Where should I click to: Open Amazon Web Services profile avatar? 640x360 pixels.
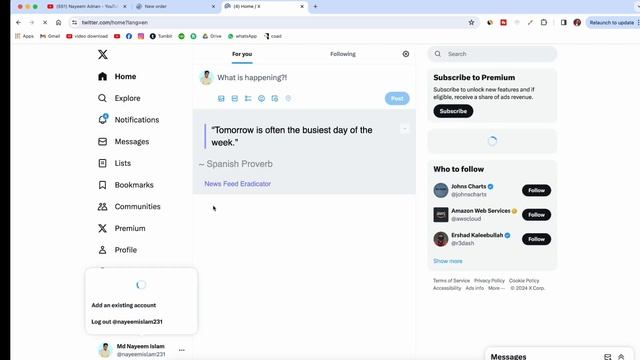(441, 215)
